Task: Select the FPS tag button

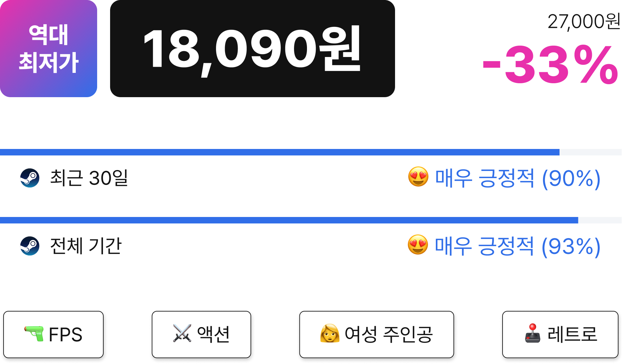Action: click(x=53, y=335)
